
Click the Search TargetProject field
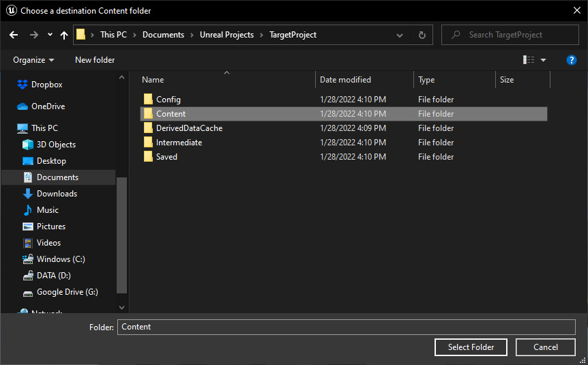point(510,35)
